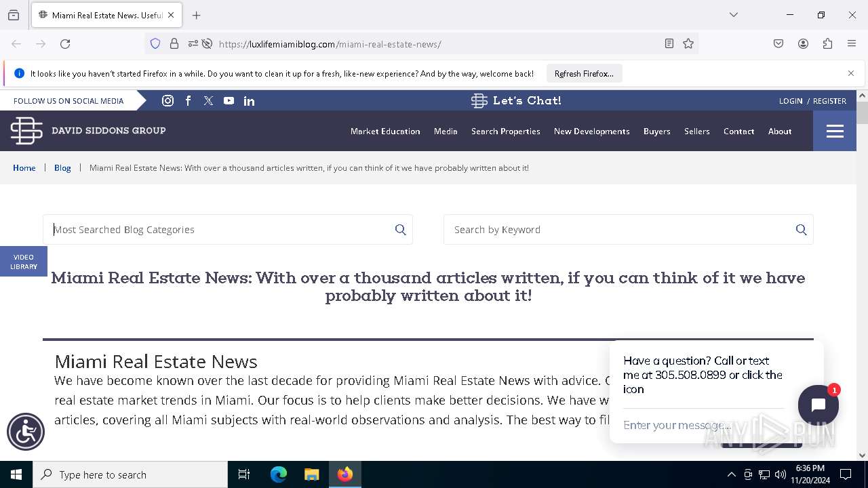Toggle reader view in the address bar
The image size is (868, 488).
[x=669, y=44]
